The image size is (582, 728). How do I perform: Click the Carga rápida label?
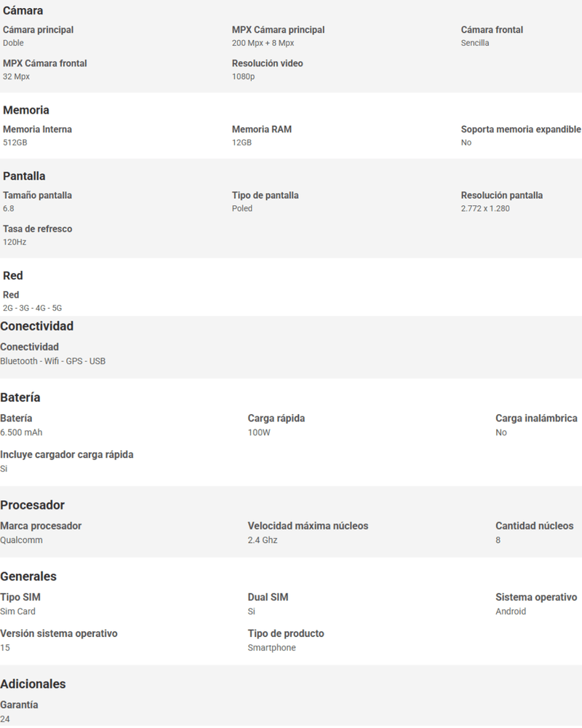pos(276,419)
